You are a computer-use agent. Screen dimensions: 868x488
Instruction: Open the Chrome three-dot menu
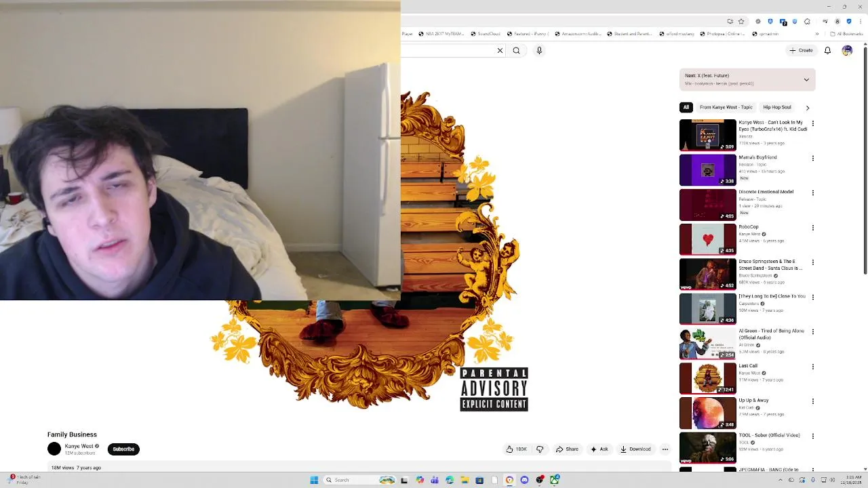point(861,21)
